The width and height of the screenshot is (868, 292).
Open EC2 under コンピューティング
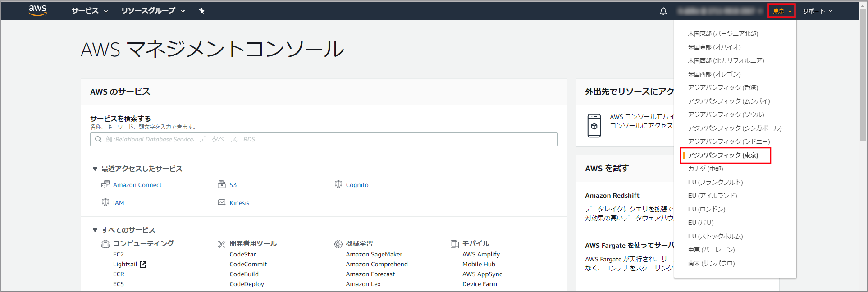click(x=119, y=254)
